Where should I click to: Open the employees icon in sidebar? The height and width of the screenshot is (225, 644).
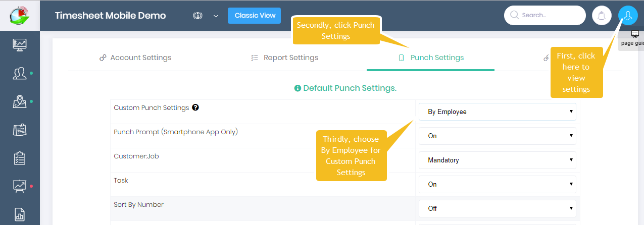(20, 73)
